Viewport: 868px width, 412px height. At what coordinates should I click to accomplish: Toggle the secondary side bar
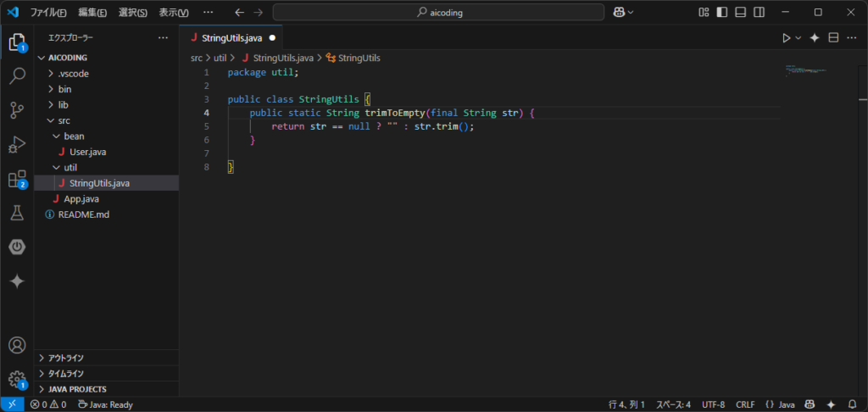[759, 12]
